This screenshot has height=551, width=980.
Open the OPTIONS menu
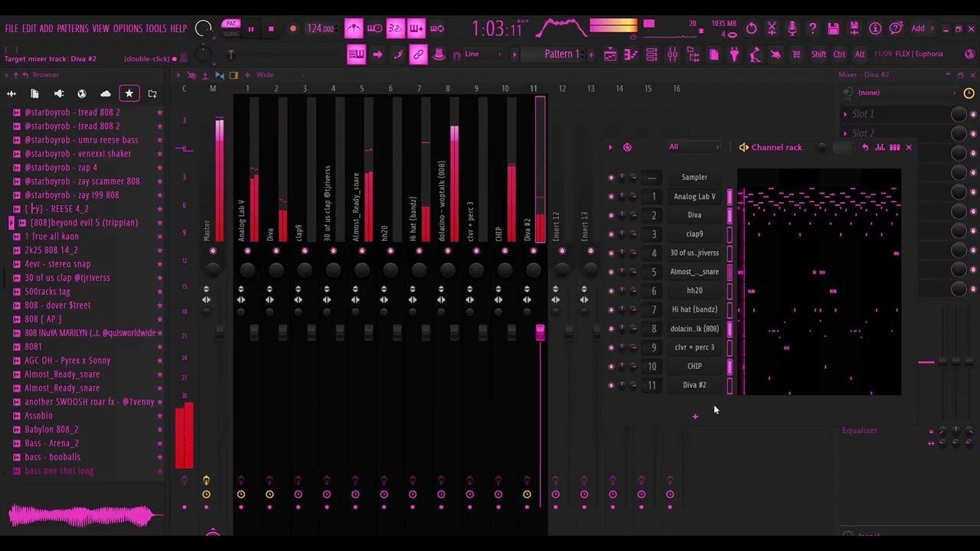(128, 28)
